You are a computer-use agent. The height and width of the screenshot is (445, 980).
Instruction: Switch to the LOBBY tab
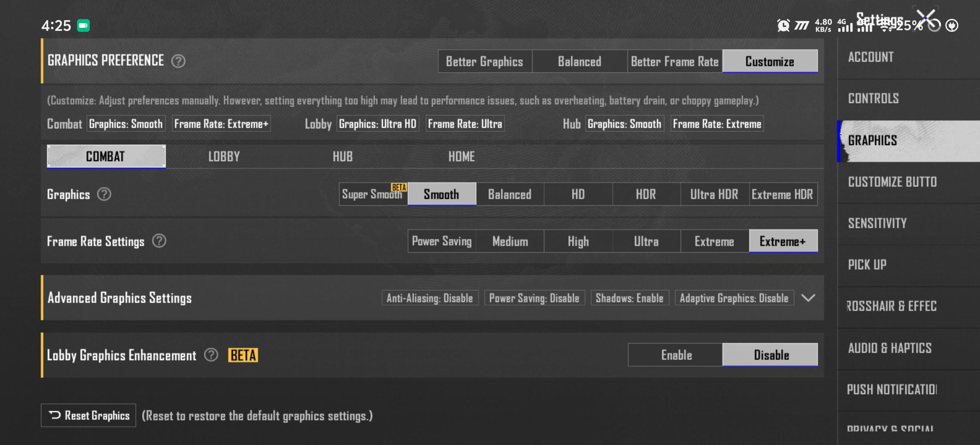point(224,157)
